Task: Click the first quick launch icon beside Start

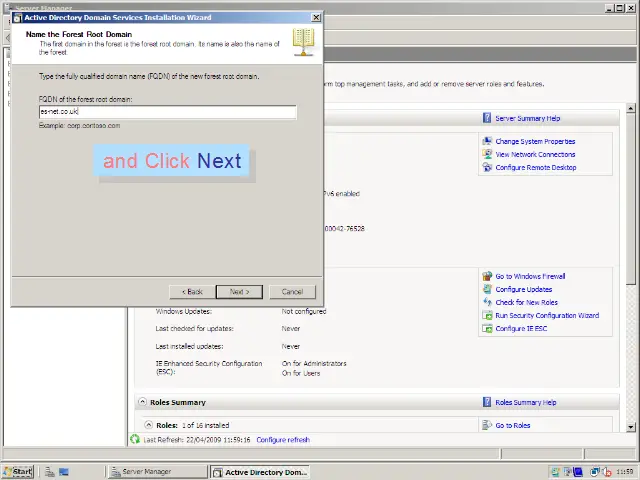Action: [49, 472]
